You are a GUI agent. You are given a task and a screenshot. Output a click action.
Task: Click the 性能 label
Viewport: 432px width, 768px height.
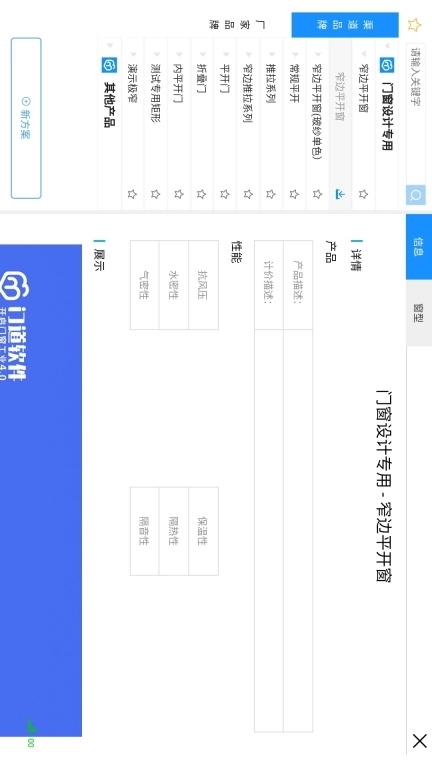pos(237,251)
